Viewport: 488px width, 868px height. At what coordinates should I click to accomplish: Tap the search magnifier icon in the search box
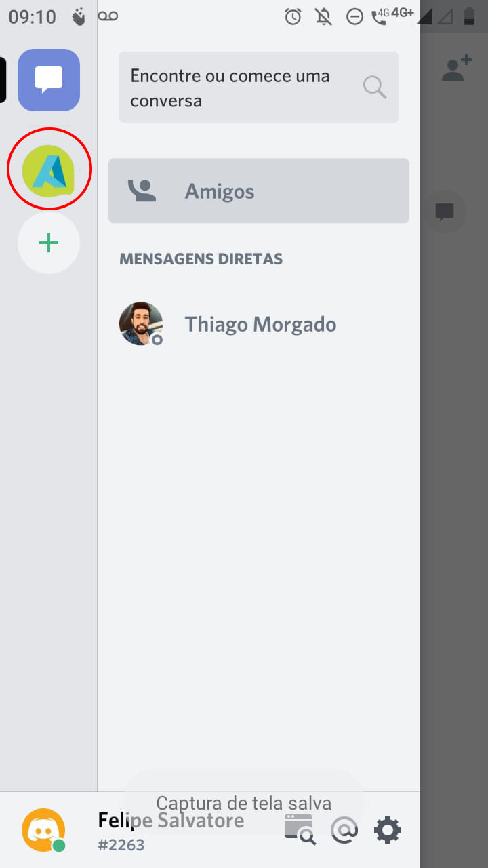click(x=374, y=87)
